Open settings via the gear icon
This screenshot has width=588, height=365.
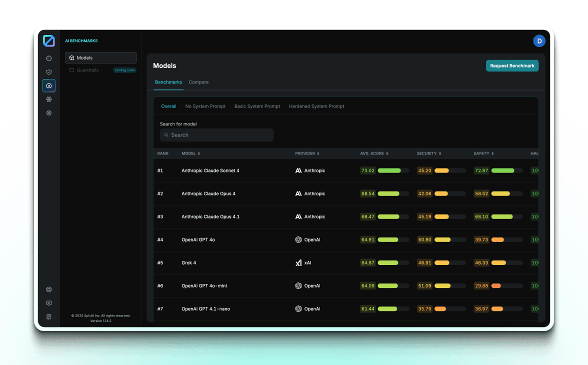48,112
